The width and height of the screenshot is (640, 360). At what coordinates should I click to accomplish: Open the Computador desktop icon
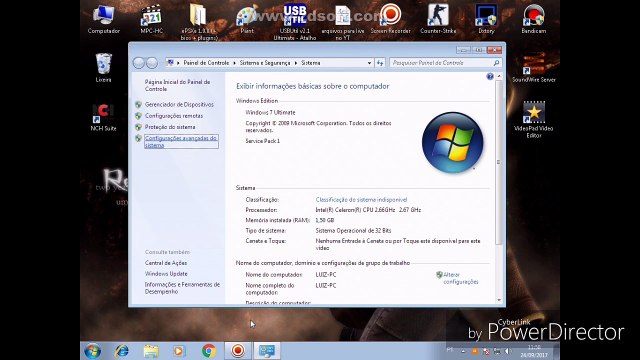coord(103,18)
